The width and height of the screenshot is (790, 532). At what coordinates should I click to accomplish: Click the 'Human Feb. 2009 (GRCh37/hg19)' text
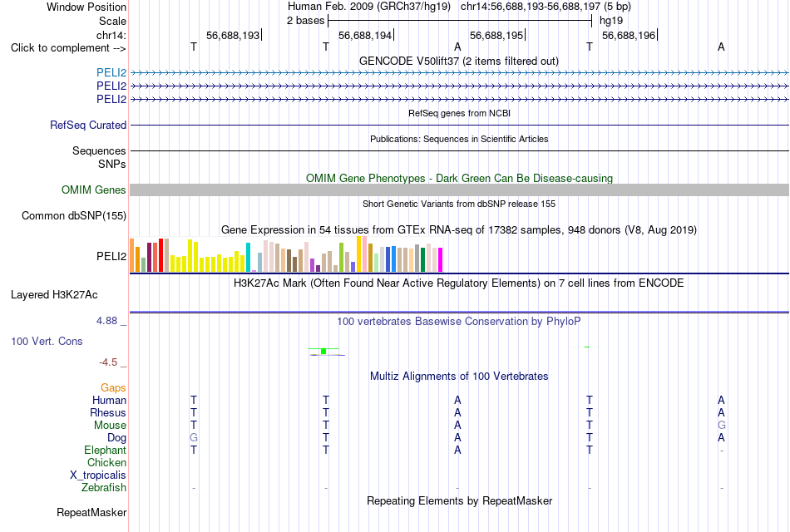(x=369, y=7)
